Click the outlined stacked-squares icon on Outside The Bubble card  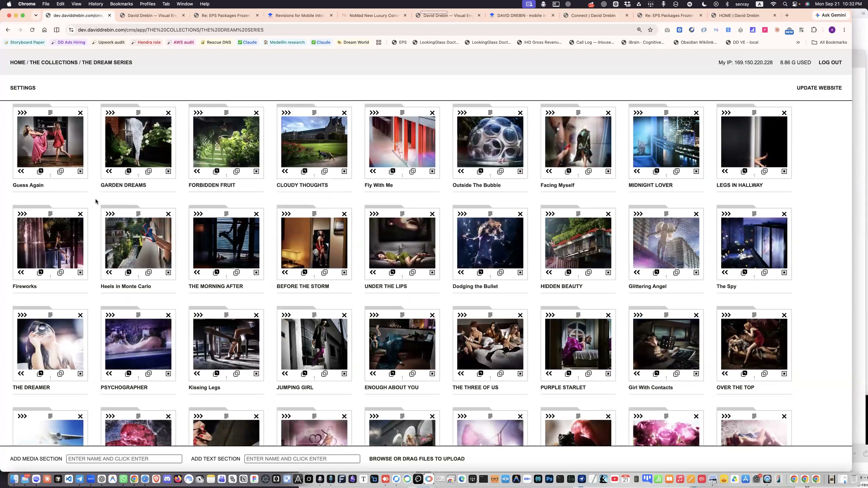pyautogui.click(x=500, y=171)
